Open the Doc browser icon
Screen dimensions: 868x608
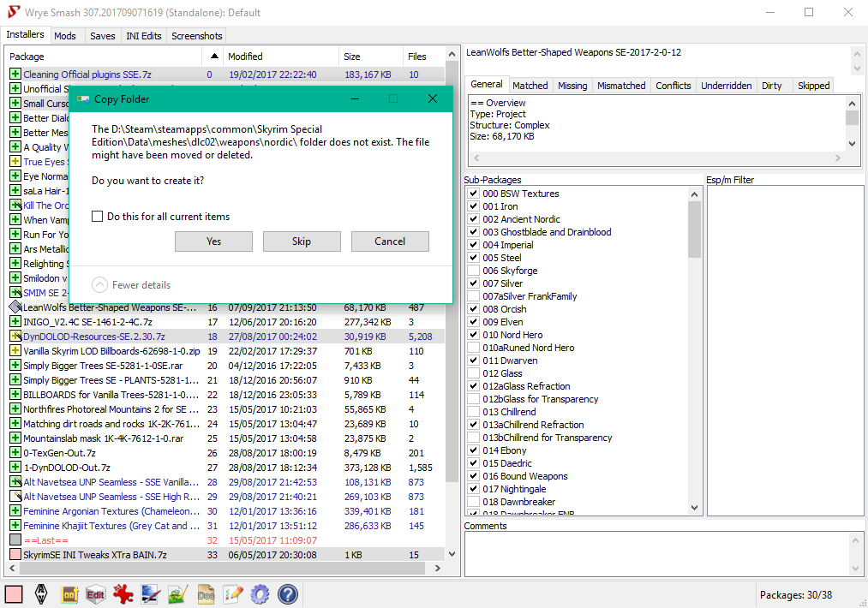pyautogui.click(x=206, y=594)
